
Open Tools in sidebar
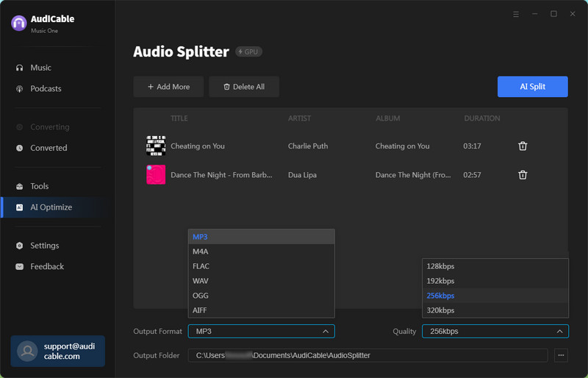[x=40, y=187]
